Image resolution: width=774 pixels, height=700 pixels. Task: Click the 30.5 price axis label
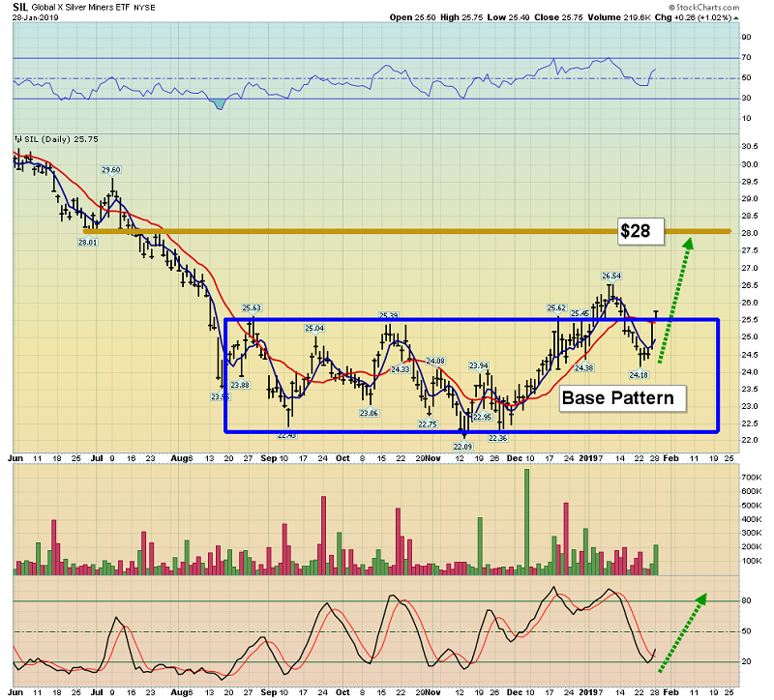(749, 147)
